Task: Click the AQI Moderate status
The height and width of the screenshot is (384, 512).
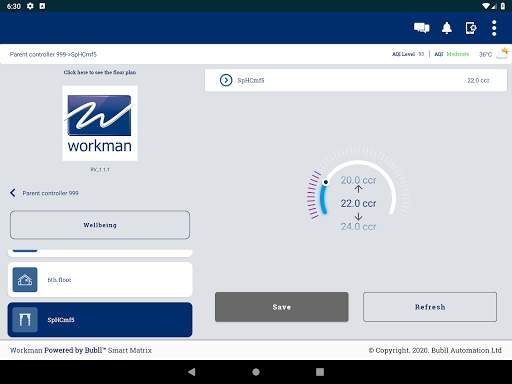Action: pyautogui.click(x=452, y=54)
